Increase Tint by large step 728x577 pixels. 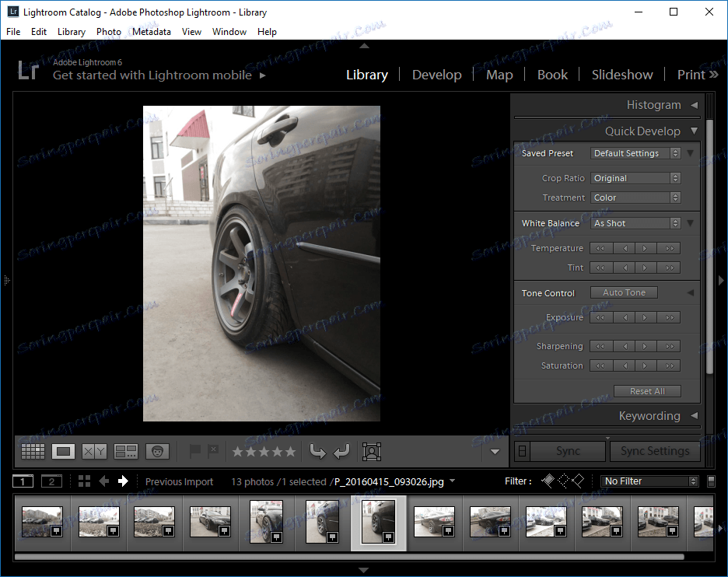(669, 268)
